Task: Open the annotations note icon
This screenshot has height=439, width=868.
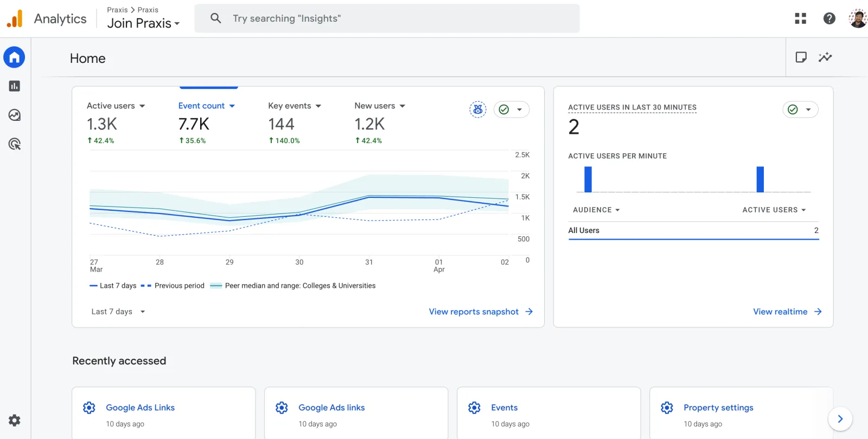Action: [x=801, y=57]
